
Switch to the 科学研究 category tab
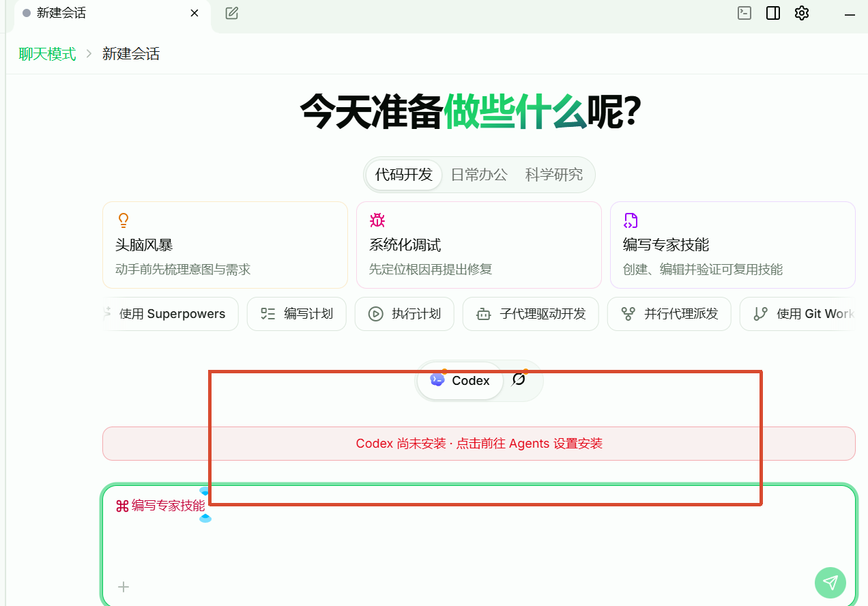click(x=554, y=175)
